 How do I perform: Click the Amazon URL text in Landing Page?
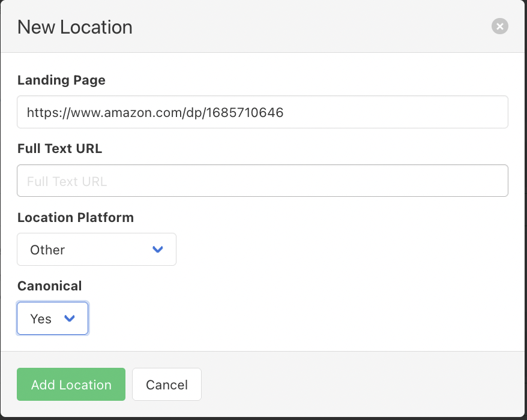(155, 112)
